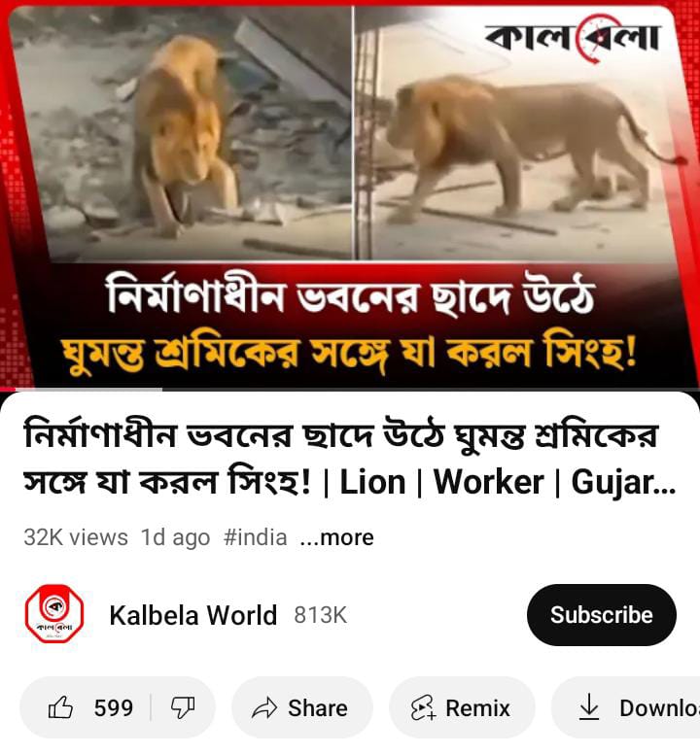Tap the Share arrow icon

point(264,708)
